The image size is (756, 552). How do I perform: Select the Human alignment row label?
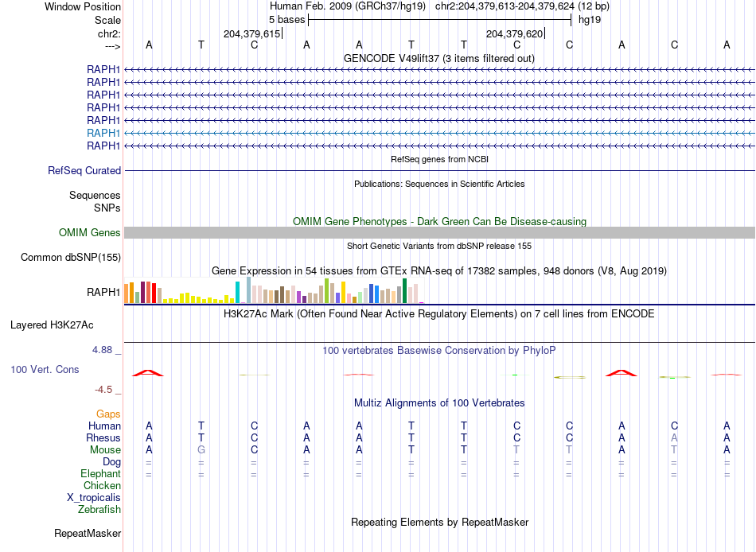[104, 426]
